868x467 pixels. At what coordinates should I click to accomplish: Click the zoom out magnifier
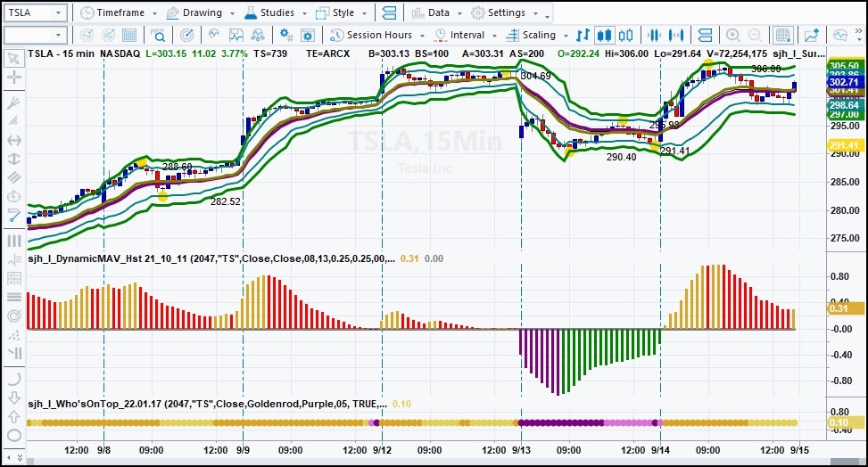coord(755,36)
